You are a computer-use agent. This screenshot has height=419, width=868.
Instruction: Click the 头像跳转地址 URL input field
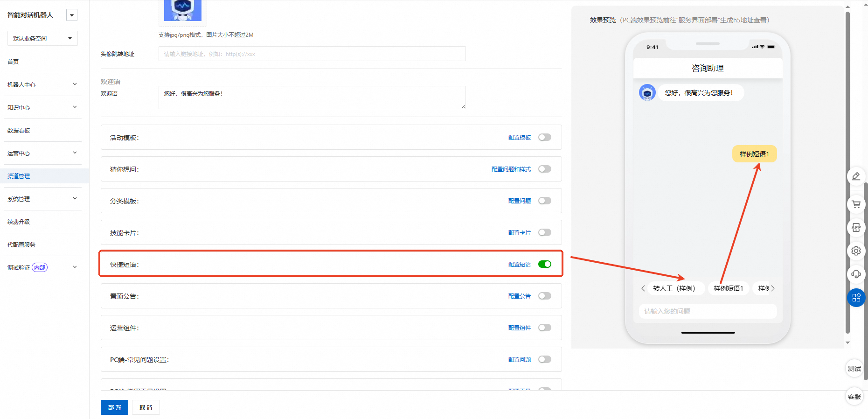[312, 54]
